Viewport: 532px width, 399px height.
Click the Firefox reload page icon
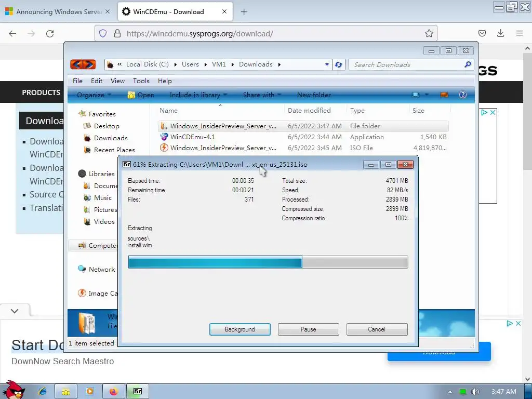(x=50, y=34)
